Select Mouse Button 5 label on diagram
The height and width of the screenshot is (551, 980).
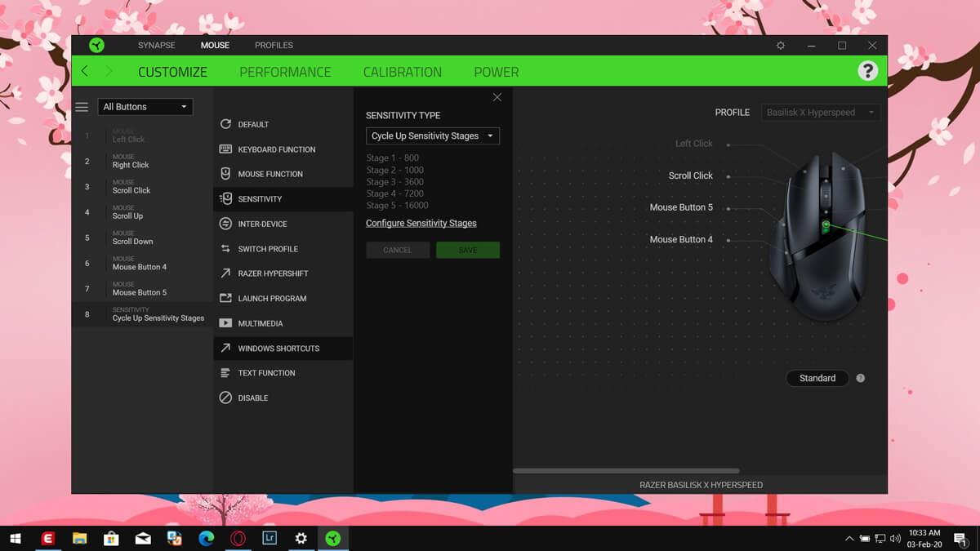tap(681, 207)
